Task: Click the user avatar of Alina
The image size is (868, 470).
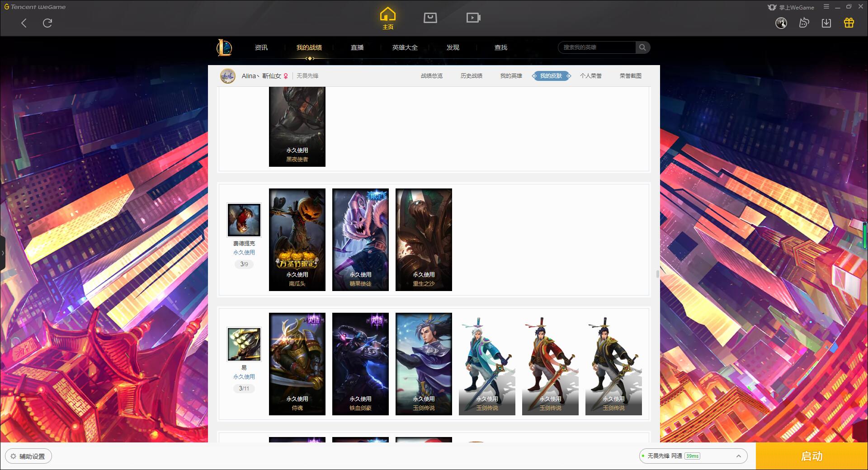Action: [x=227, y=76]
